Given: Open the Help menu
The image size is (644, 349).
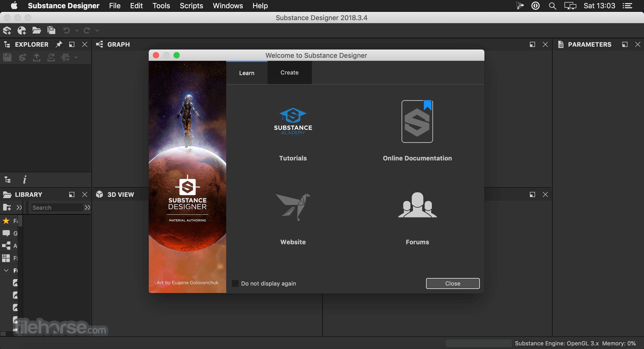Looking at the screenshot, I should coord(260,6).
